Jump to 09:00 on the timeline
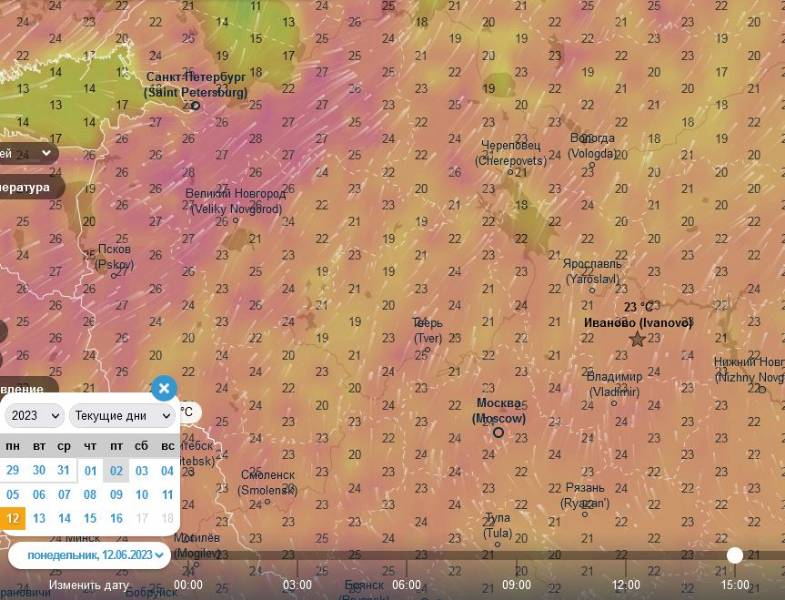The height and width of the screenshot is (600, 785). 516,585
